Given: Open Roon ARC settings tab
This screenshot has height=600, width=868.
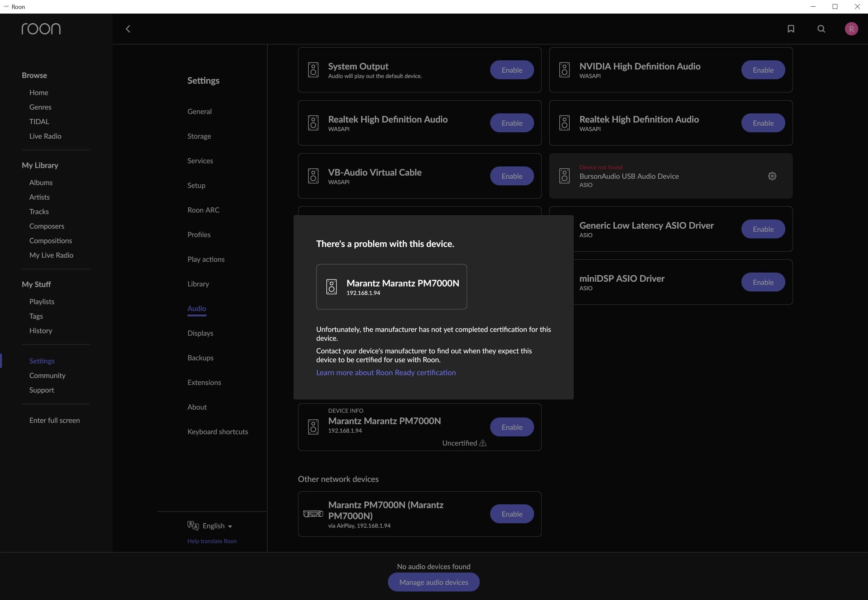Looking at the screenshot, I should tap(203, 210).
